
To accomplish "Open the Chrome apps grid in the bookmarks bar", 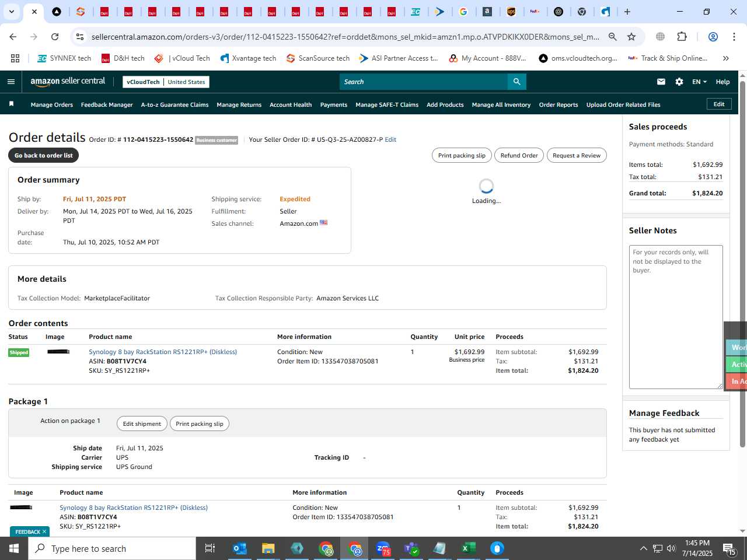I will point(15,58).
